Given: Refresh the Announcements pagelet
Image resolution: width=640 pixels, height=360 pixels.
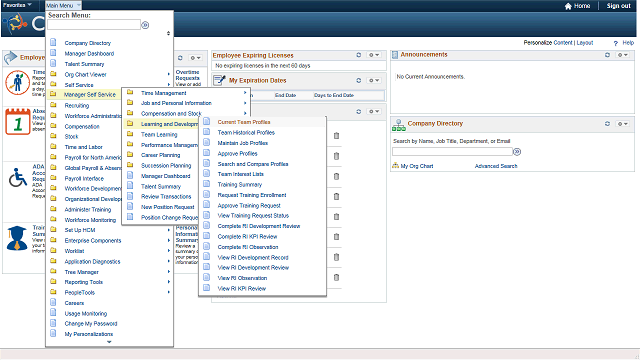Looking at the screenshot, I should pyautogui.click(x=607, y=55).
